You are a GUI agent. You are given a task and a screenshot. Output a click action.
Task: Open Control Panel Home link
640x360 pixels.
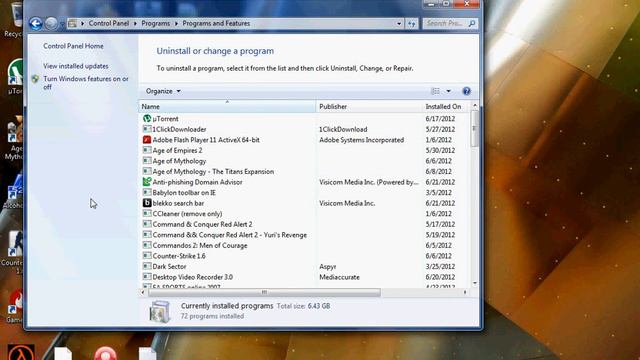click(x=73, y=46)
